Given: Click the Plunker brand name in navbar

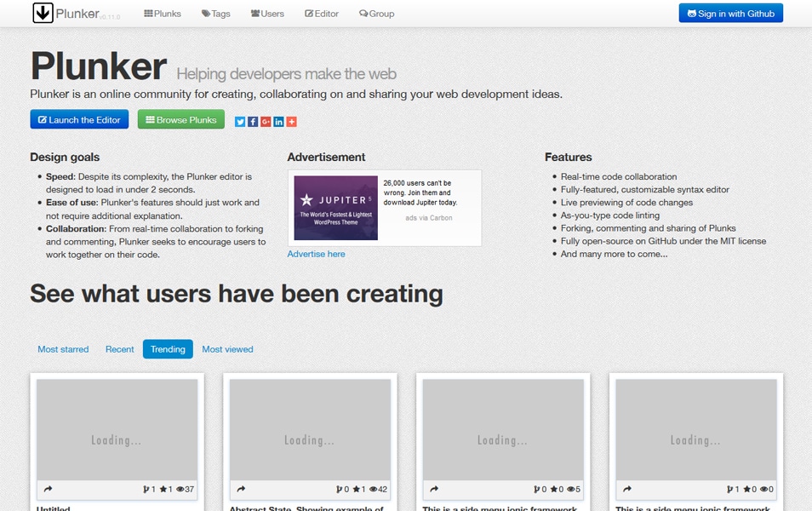Looking at the screenshot, I should [77, 14].
